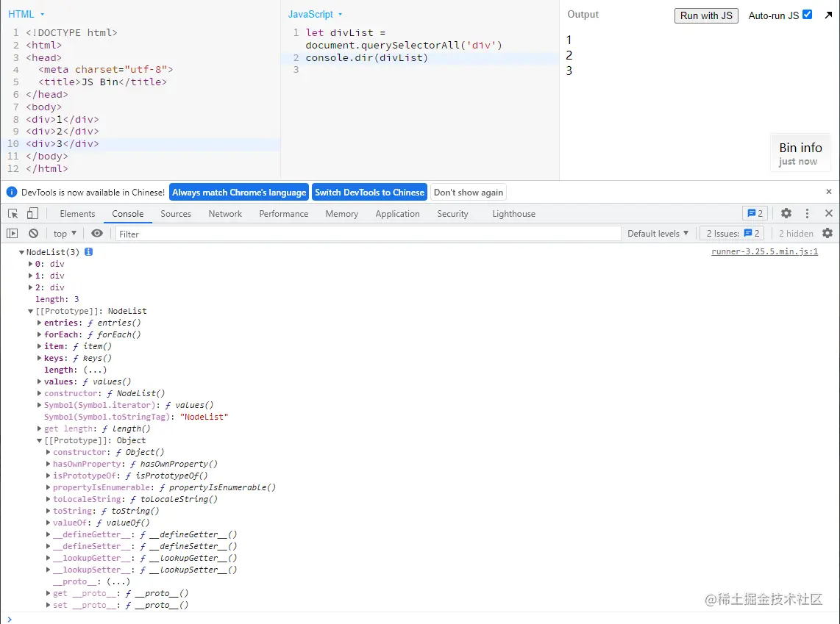Click the info icon in language notification
Image resolution: width=840 pixels, height=624 pixels.
[x=12, y=192]
